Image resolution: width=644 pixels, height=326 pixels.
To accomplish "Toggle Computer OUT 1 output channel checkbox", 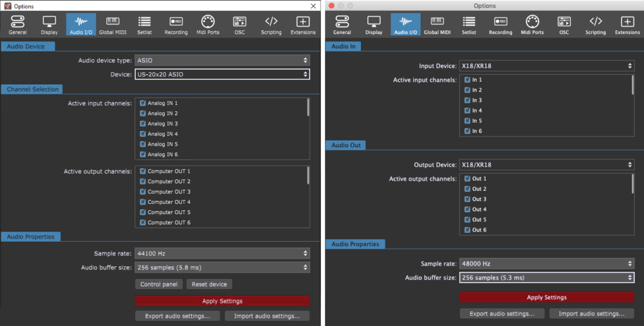I will pyautogui.click(x=143, y=171).
